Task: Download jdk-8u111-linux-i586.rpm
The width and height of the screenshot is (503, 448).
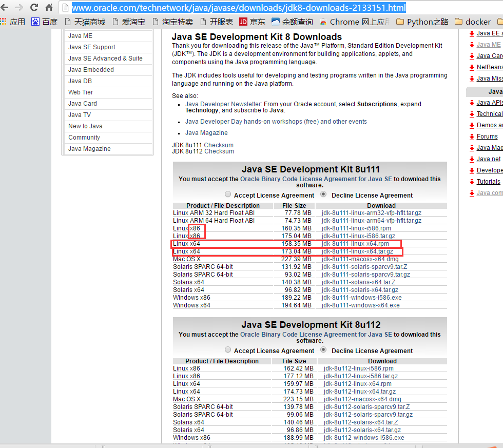Action: (x=356, y=228)
